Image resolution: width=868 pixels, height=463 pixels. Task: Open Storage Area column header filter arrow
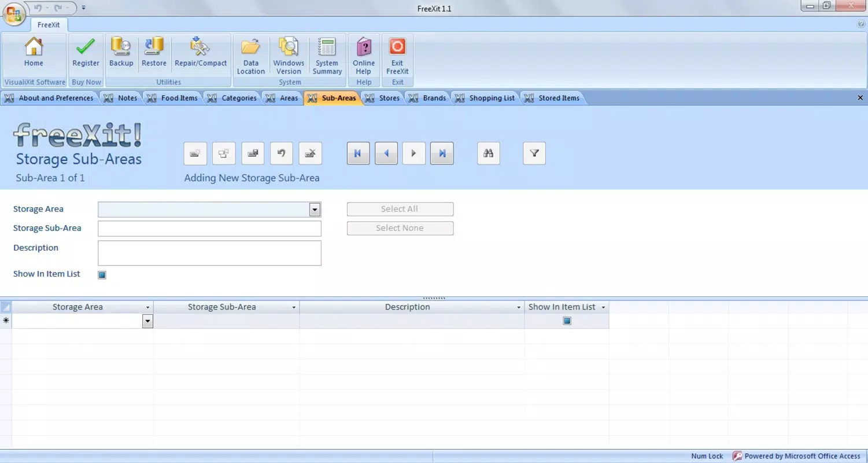pyautogui.click(x=147, y=307)
